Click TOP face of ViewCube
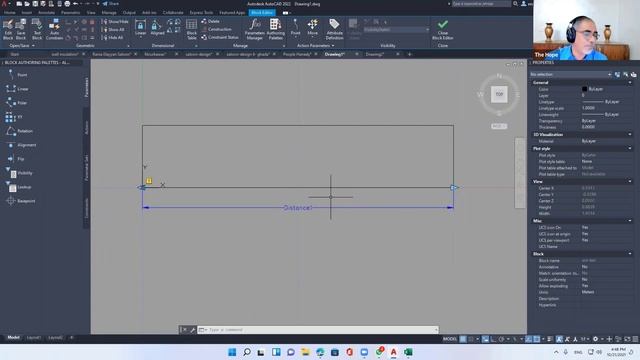This screenshot has width=640, height=360. coord(499,94)
